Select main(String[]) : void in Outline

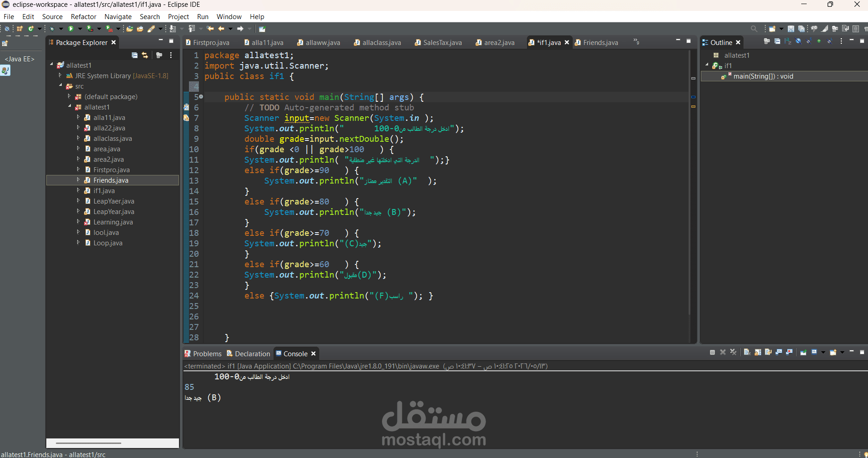tap(763, 76)
